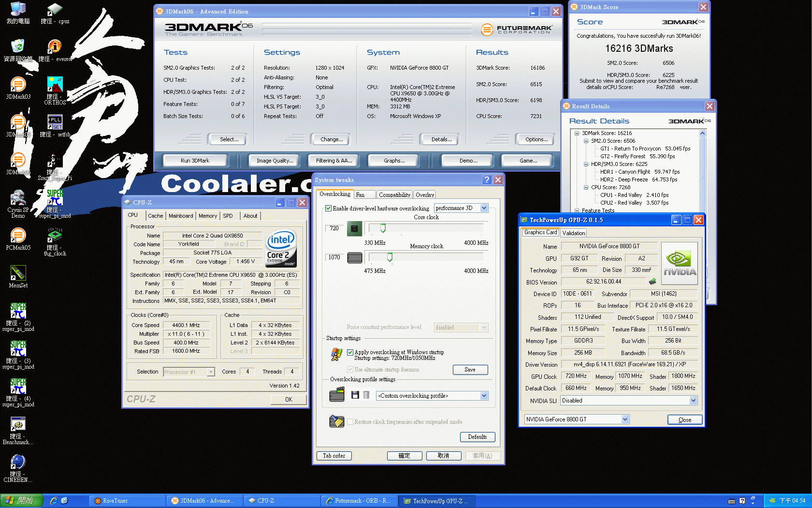This screenshot has width=812, height=508.
Task: Collapse the SM2.0 Score: 6506 tree node
Action: coord(586,141)
